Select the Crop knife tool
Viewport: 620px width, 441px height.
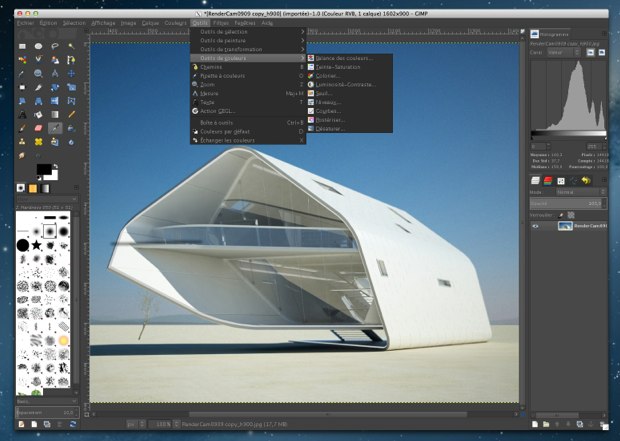[38, 87]
